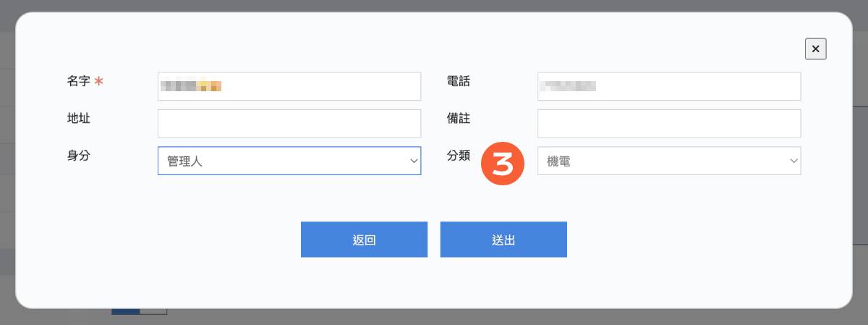Screen dimensions: 868x325
Task: Click the partially hidden blue button behind the dialog
Action: pyautogui.click(x=126, y=311)
